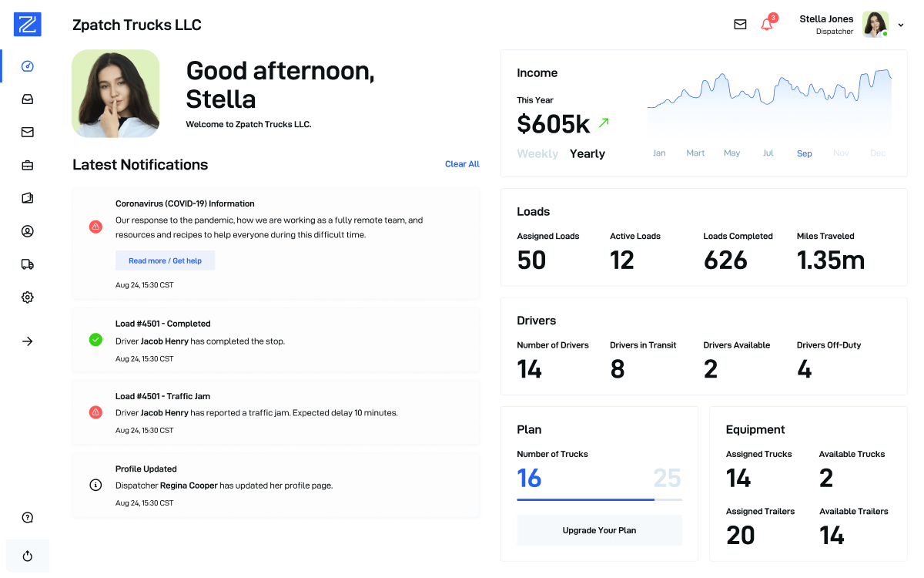The height and width of the screenshot is (578, 924).
Task: Switch income view to Weekly
Action: tap(537, 154)
